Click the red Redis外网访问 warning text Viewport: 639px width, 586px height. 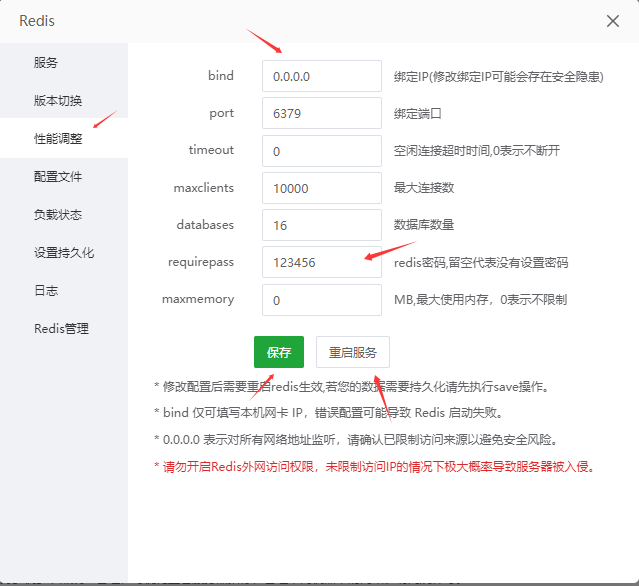point(374,466)
